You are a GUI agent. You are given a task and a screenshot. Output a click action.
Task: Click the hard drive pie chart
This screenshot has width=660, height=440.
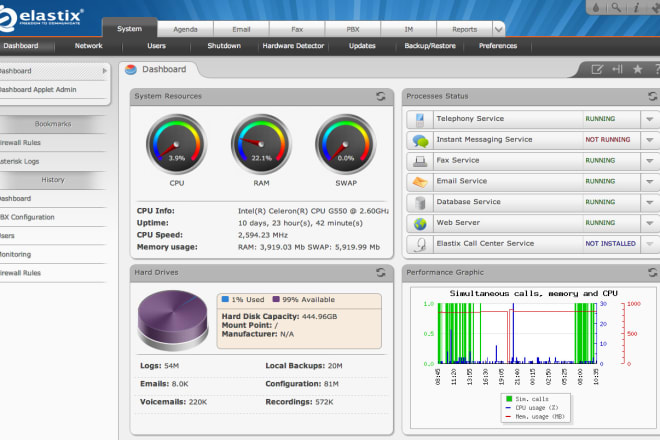[173, 320]
